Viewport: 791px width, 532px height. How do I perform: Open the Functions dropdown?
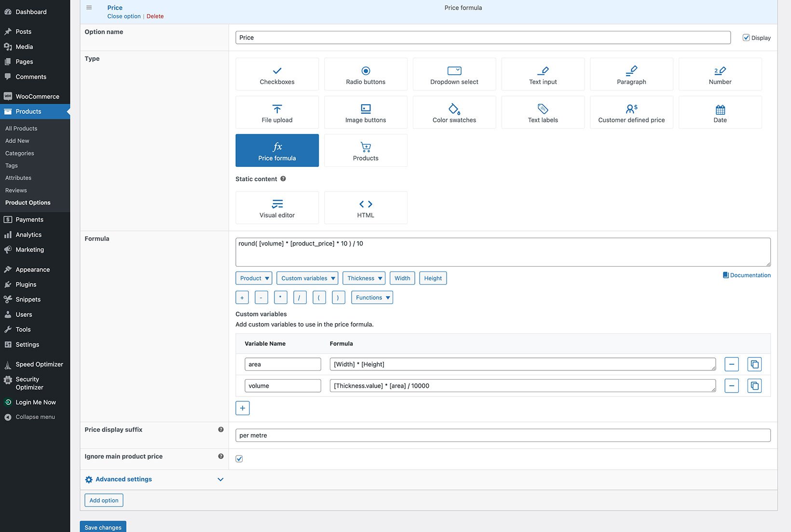tap(372, 298)
